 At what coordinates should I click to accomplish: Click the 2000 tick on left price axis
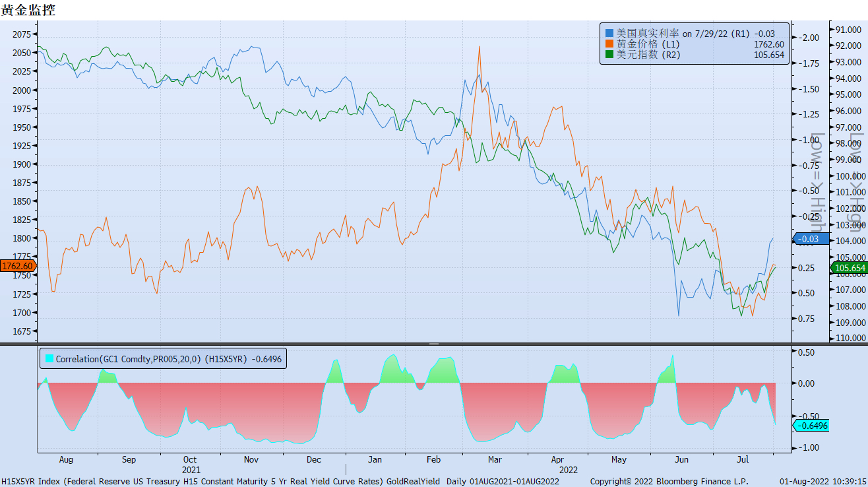pos(21,90)
